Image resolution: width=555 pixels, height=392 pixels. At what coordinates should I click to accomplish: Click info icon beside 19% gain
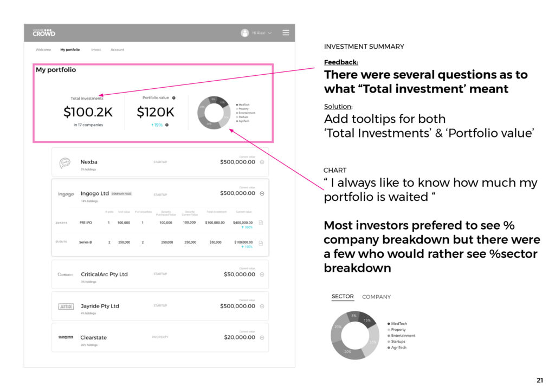[x=167, y=125]
